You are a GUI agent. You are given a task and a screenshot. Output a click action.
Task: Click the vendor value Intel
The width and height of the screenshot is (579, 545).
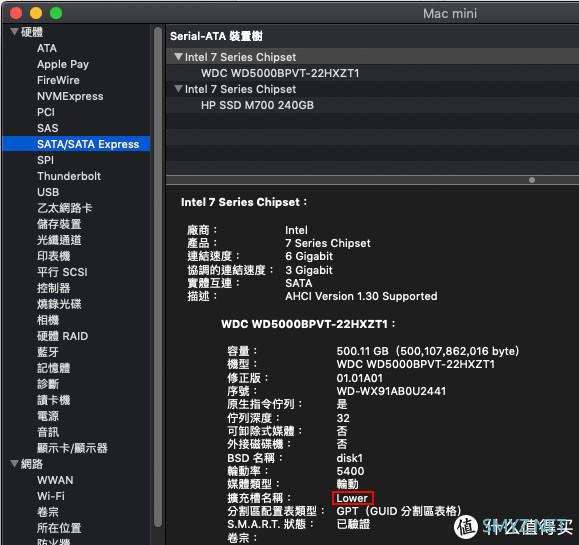[296, 230]
